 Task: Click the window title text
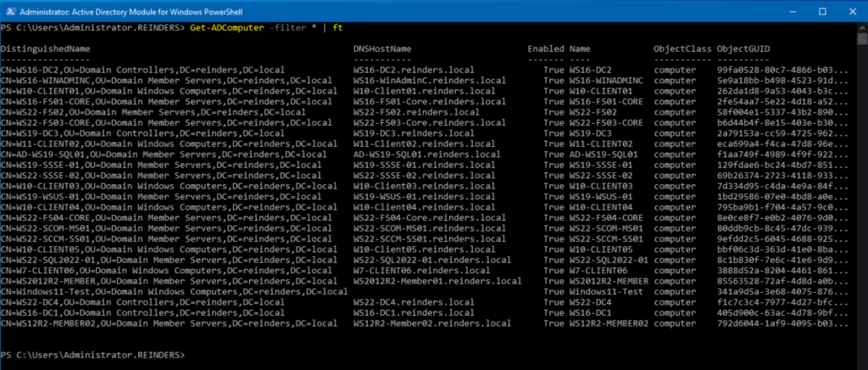[x=131, y=12]
